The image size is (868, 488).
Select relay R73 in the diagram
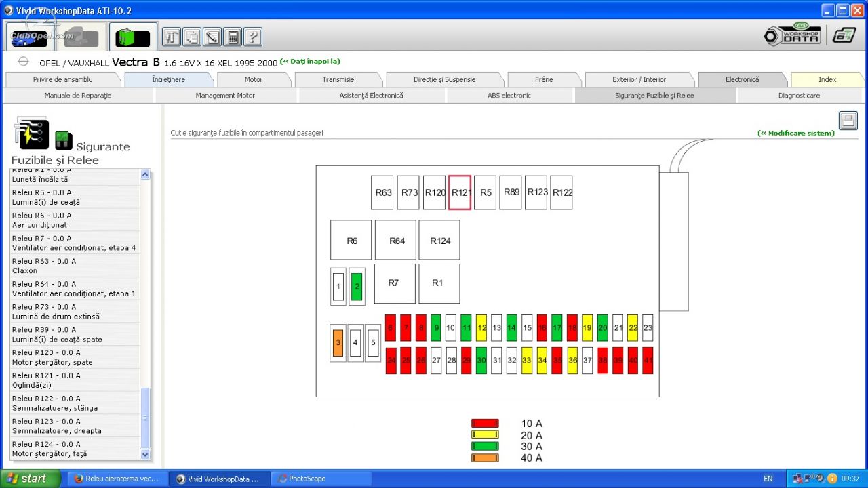[x=408, y=192]
